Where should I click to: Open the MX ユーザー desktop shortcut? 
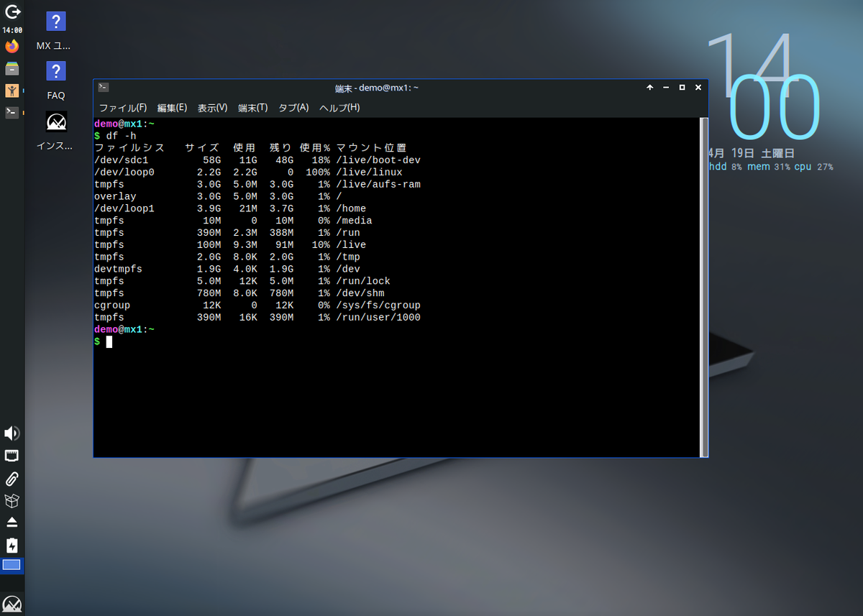click(56, 22)
